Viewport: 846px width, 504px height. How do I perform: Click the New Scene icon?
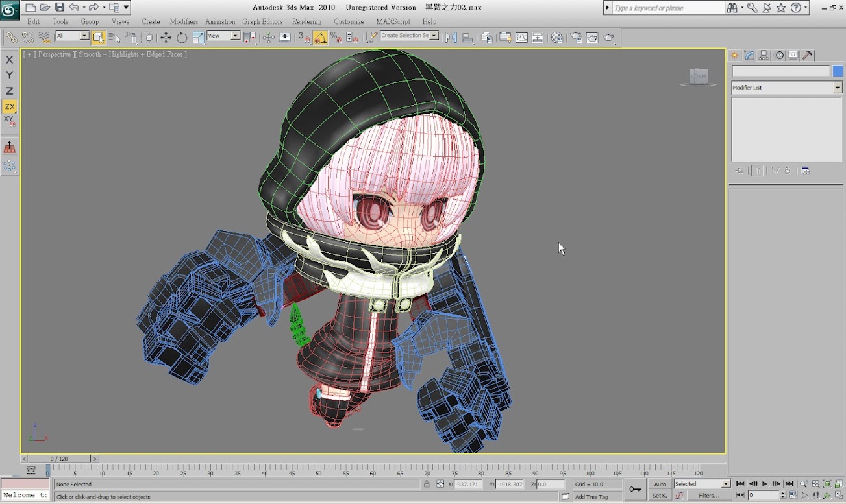(31, 7)
